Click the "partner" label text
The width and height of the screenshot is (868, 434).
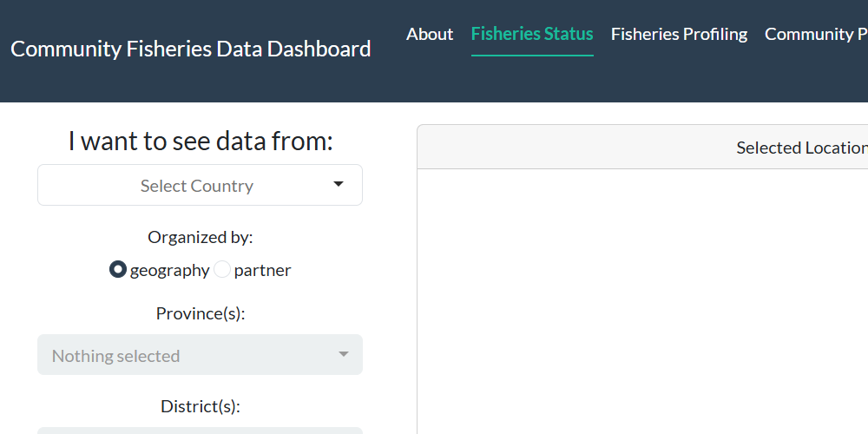pos(262,270)
